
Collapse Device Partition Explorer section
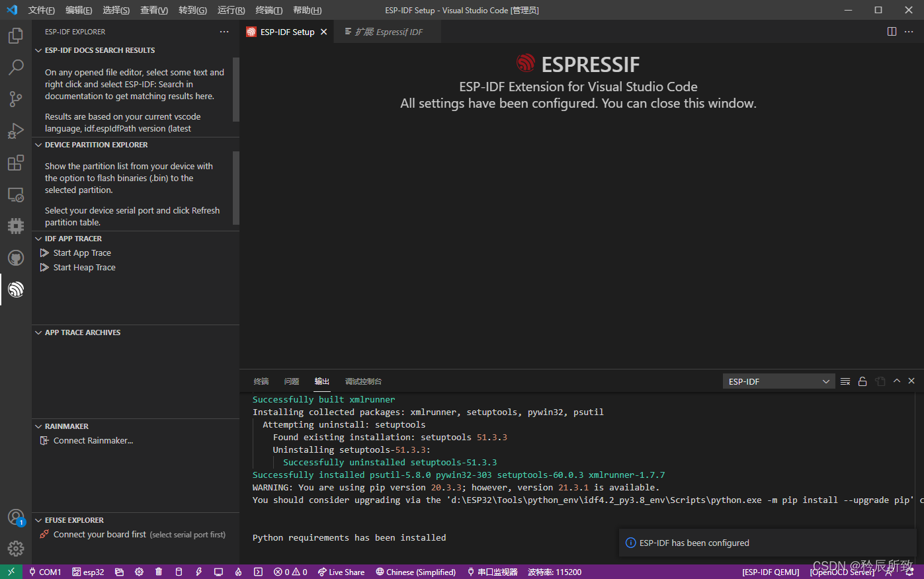[x=38, y=145]
